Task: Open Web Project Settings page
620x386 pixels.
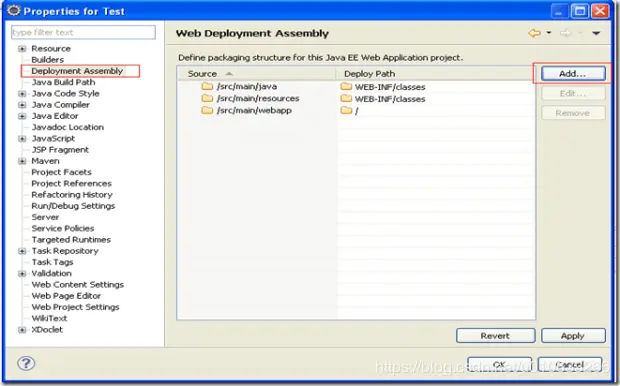Action: coord(75,307)
